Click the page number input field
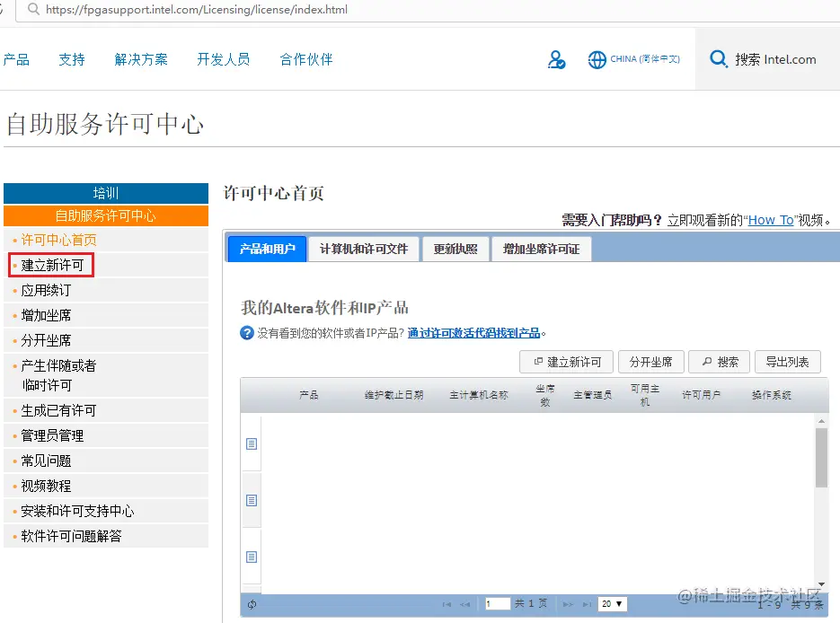Viewport: 840px width, 623px height. point(498,604)
